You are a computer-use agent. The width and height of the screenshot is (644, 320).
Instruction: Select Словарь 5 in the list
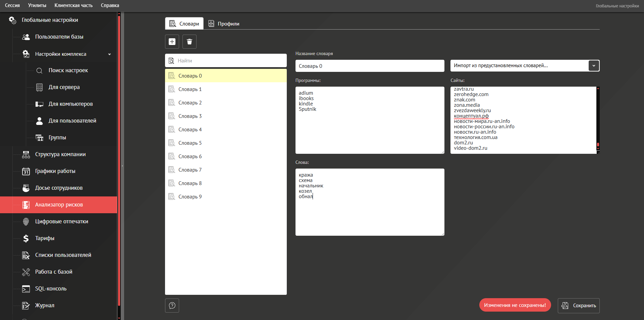(190, 143)
